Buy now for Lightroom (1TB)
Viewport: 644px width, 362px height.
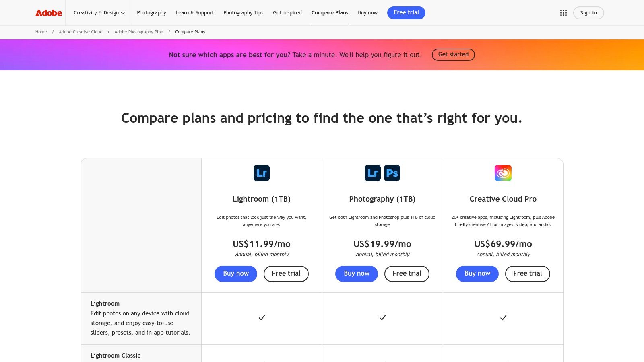point(236,274)
